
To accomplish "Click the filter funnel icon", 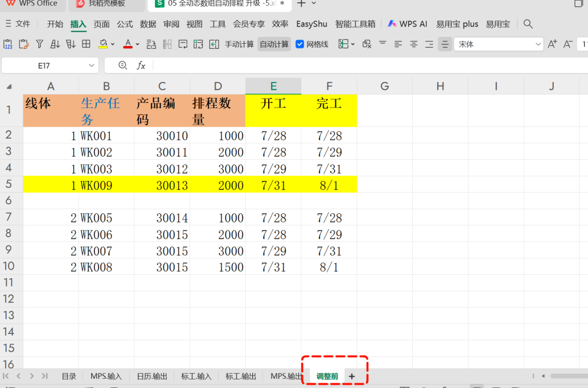I will click(x=40, y=44).
